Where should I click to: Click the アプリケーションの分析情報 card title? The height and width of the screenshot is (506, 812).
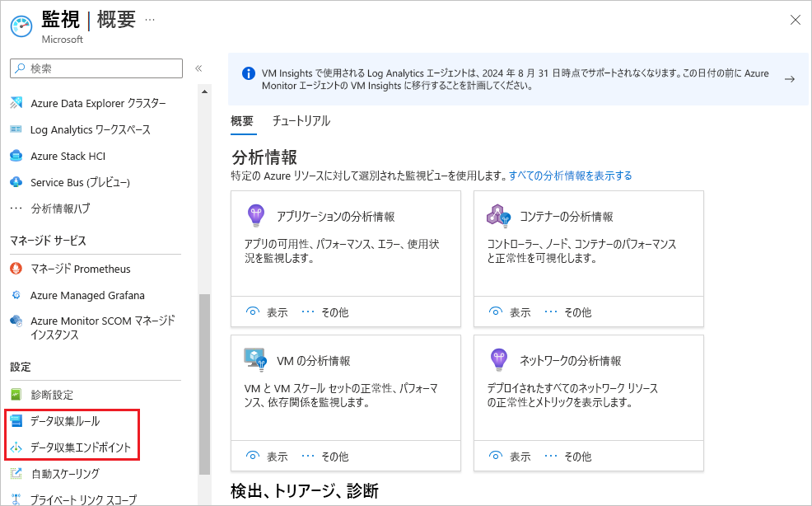point(335,217)
